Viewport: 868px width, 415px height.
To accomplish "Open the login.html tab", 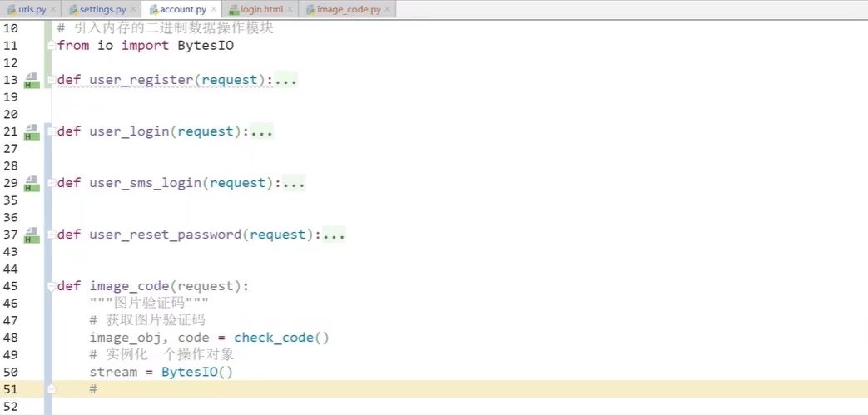I will (x=260, y=9).
